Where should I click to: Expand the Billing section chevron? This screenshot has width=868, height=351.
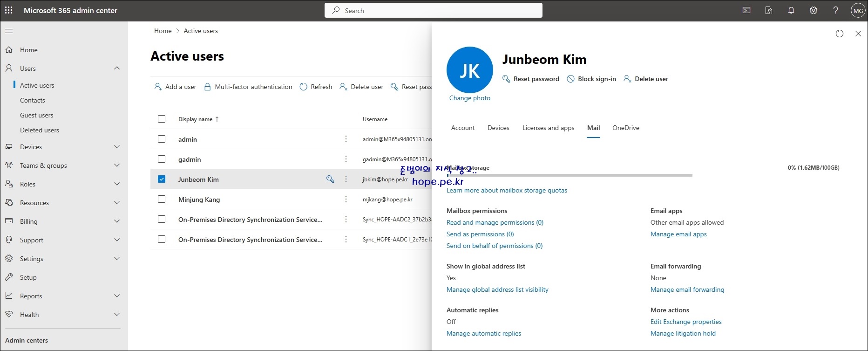point(117,221)
